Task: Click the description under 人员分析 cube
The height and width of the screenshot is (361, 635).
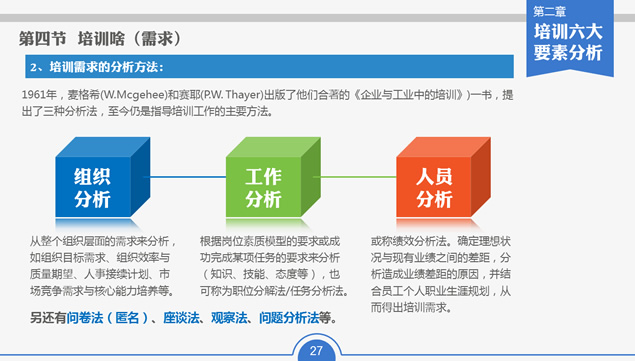Action: tap(441, 274)
